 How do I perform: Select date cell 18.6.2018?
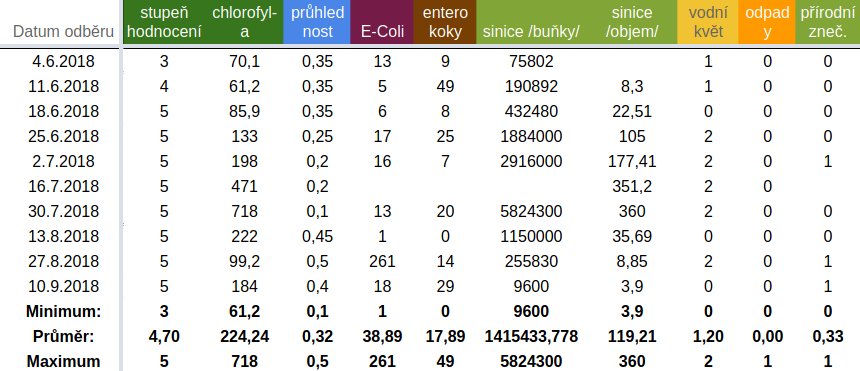pyautogui.click(x=64, y=111)
